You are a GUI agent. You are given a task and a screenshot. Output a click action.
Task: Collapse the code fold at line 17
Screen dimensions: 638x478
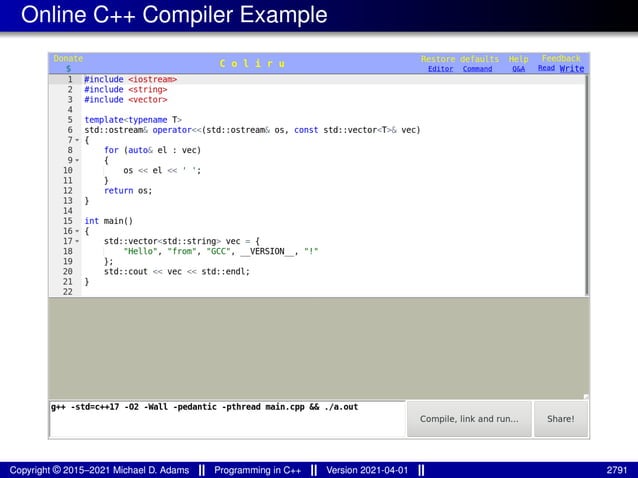pyautogui.click(x=77, y=241)
